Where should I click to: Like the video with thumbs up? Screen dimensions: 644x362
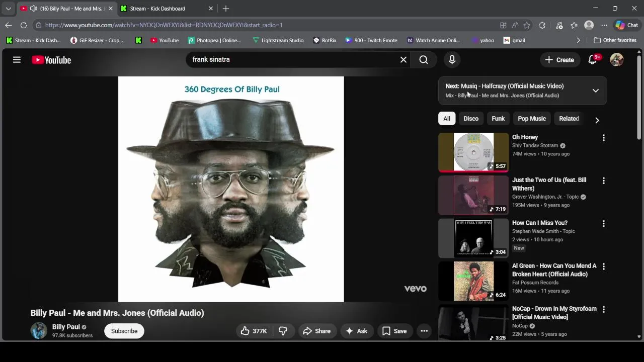[254, 331]
